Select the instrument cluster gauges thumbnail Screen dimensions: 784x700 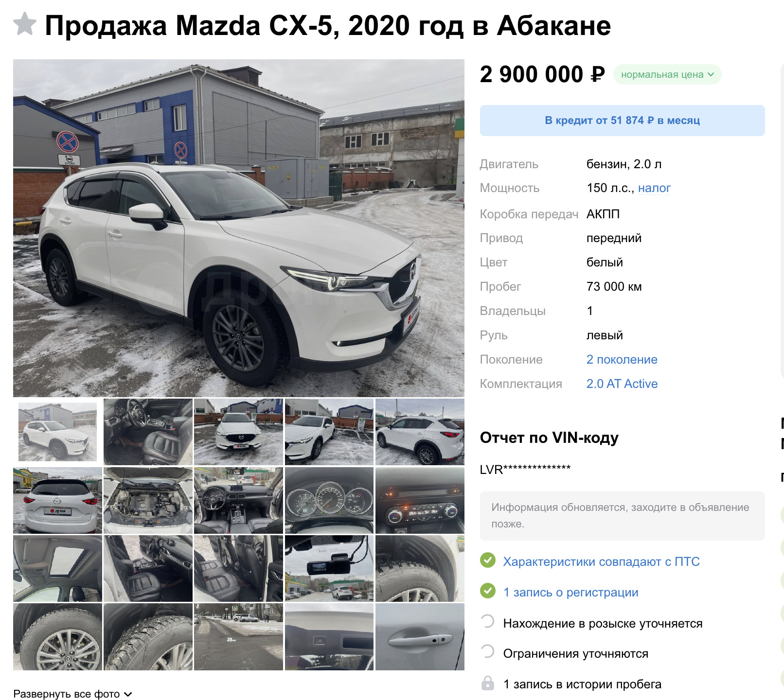pyautogui.click(x=329, y=500)
